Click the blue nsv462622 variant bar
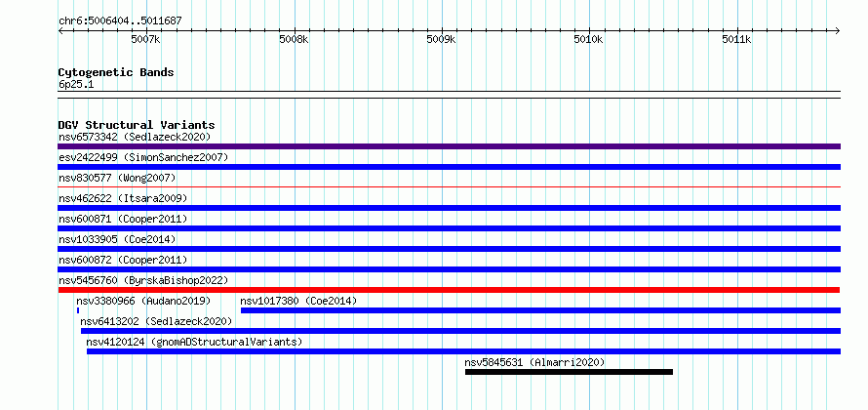Viewport: 868px width, 410px height. click(449, 208)
